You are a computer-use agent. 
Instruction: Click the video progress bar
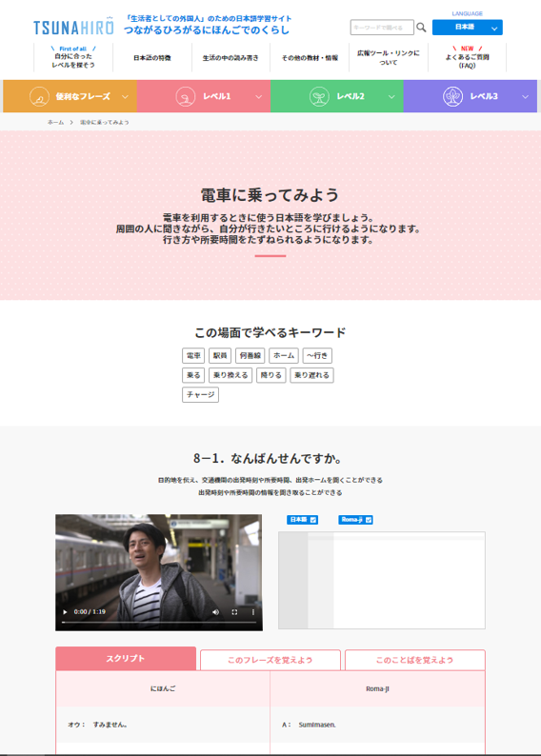[x=159, y=623]
